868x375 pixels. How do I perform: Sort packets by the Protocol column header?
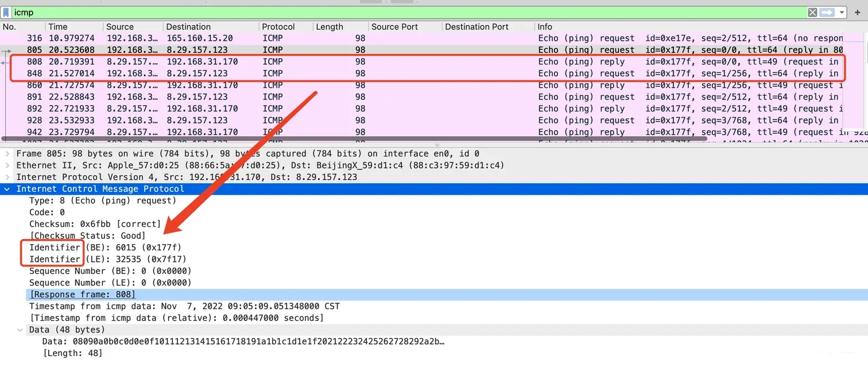point(278,26)
